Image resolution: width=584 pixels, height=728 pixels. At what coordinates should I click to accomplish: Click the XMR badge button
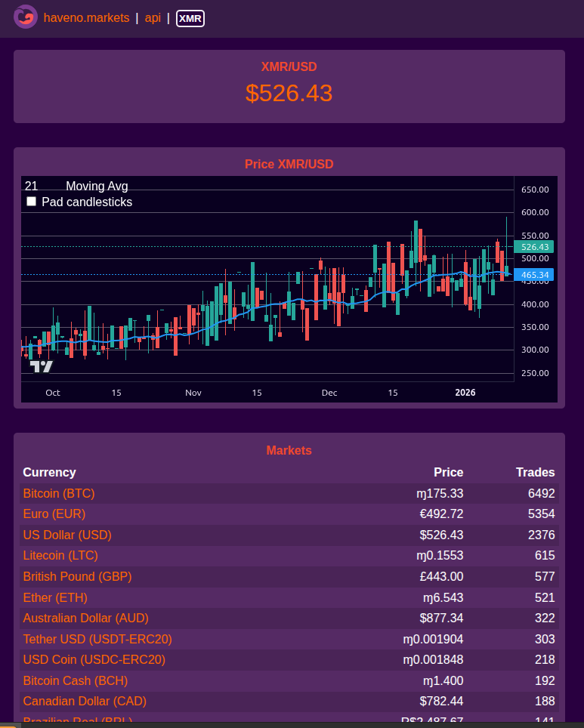point(190,19)
